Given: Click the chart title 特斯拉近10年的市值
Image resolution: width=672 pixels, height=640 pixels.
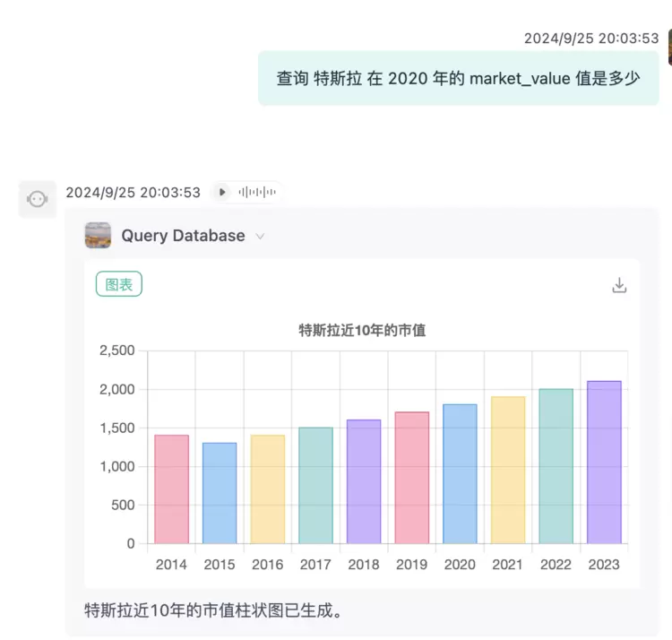Looking at the screenshot, I should pos(362,330).
